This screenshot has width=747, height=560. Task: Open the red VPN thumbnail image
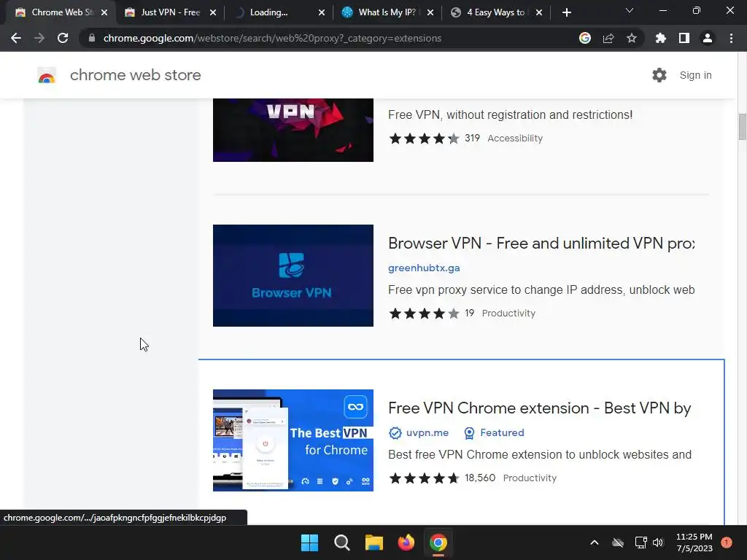click(x=293, y=130)
